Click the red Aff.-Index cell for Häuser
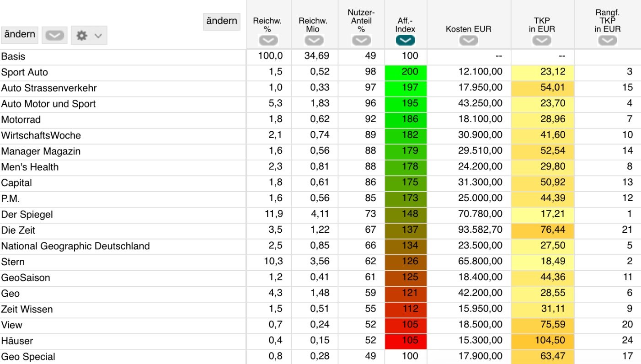The image size is (641, 364). coord(406,341)
